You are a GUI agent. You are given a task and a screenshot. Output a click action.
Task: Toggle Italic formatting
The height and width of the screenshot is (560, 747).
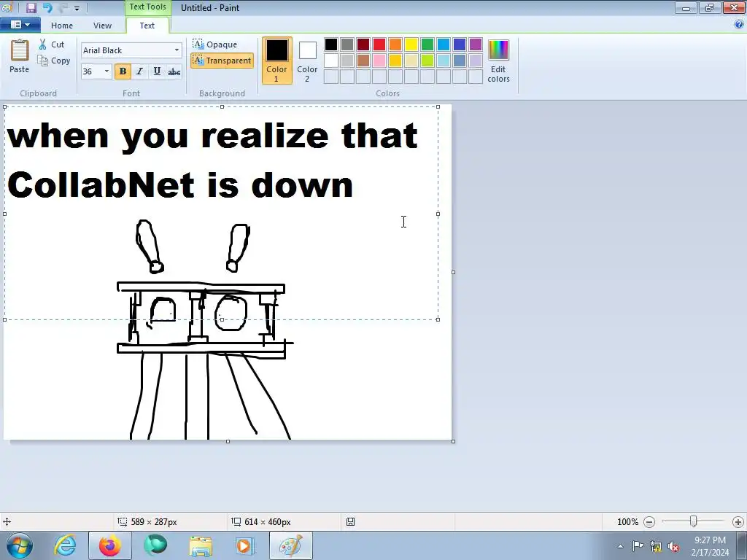(x=139, y=71)
